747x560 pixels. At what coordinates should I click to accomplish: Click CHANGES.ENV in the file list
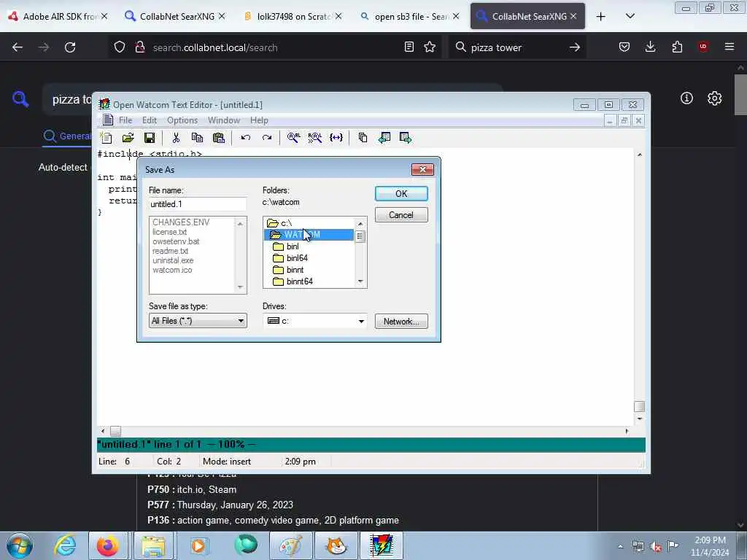pos(181,222)
